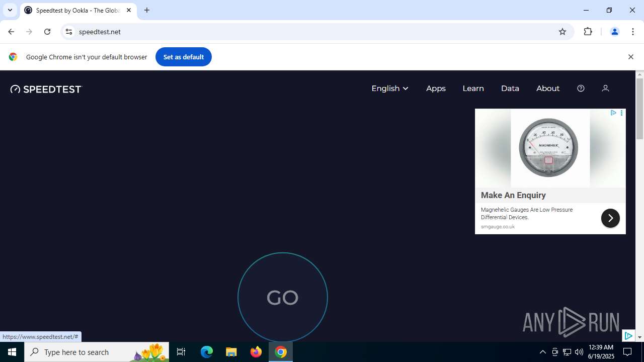
Task: Open the Make An Enquiry ad headline
Action: pyautogui.click(x=513, y=195)
